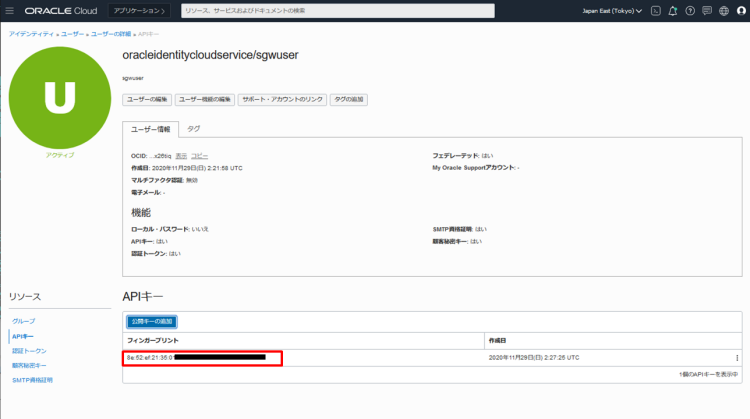Switch to the タグ tab
This screenshot has height=419, width=750.
(194, 129)
